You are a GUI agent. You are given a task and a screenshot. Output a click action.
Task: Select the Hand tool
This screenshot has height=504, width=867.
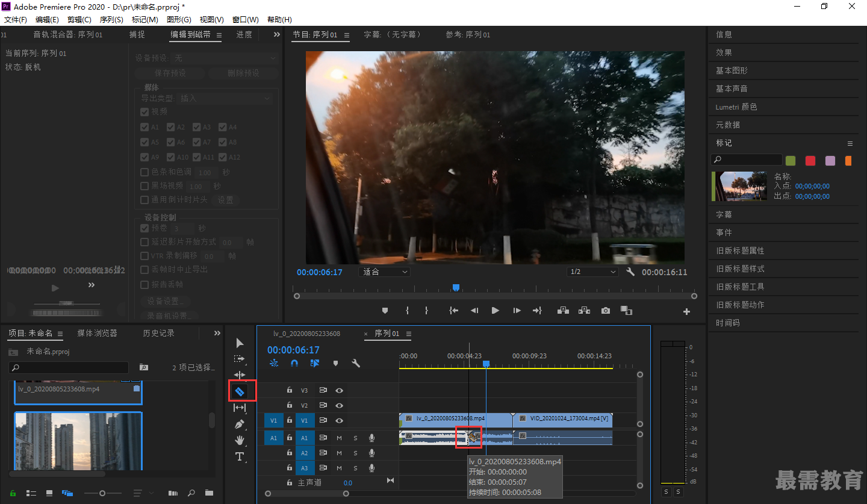pos(240,440)
